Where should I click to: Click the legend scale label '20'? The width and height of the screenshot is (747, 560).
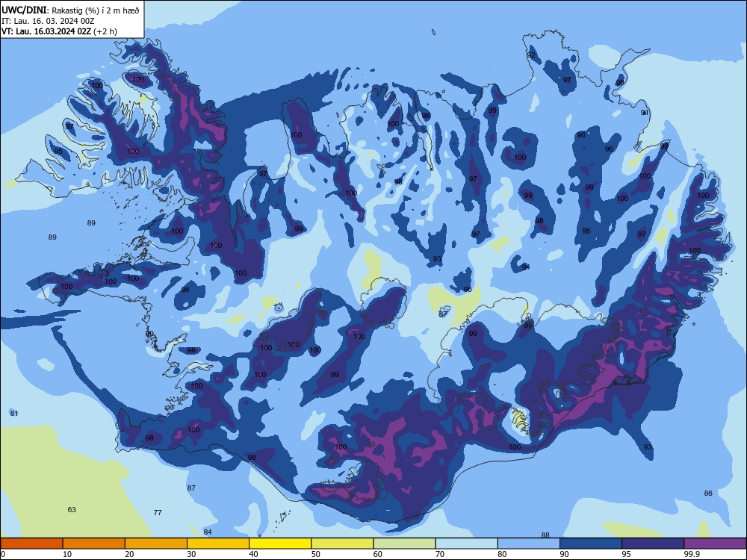pyautogui.click(x=129, y=554)
